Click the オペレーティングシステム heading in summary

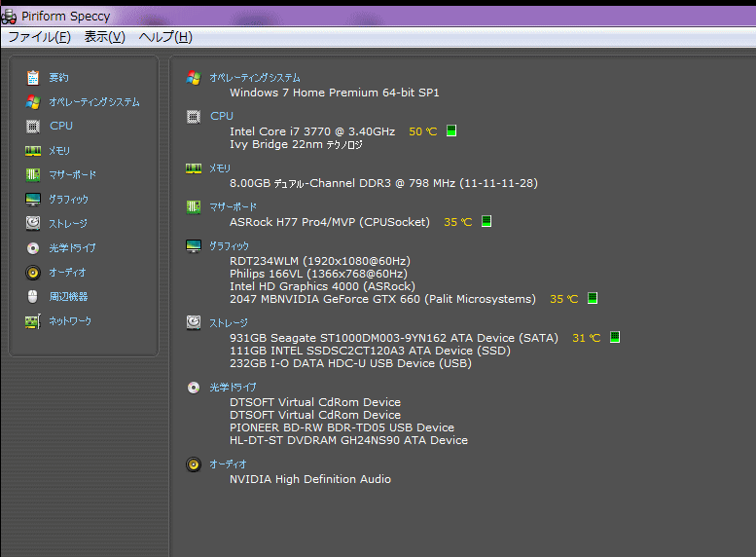tap(255, 78)
